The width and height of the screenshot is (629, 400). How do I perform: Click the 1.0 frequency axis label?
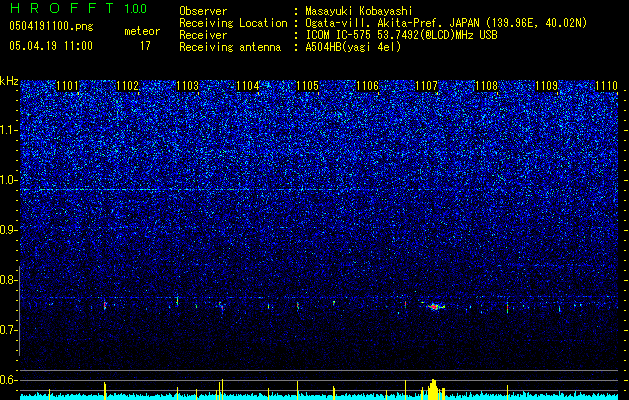[9, 180]
